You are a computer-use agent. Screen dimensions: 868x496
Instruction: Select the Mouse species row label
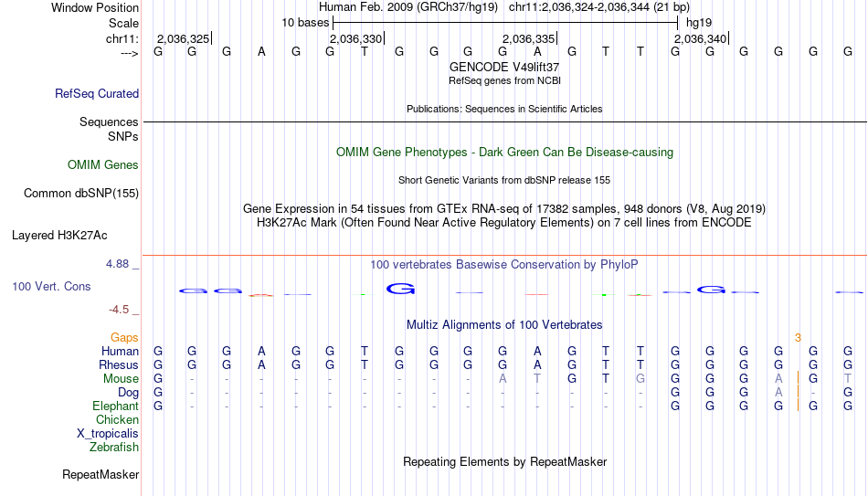point(122,379)
